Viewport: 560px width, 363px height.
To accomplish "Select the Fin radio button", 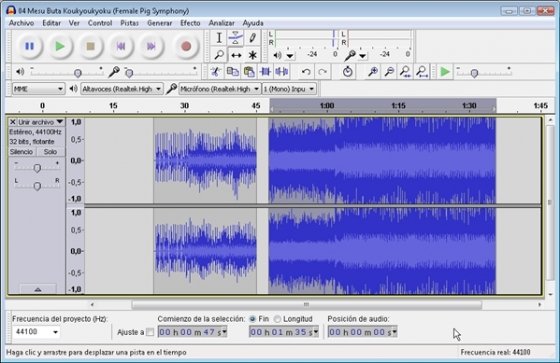I will click(x=252, y=319).
